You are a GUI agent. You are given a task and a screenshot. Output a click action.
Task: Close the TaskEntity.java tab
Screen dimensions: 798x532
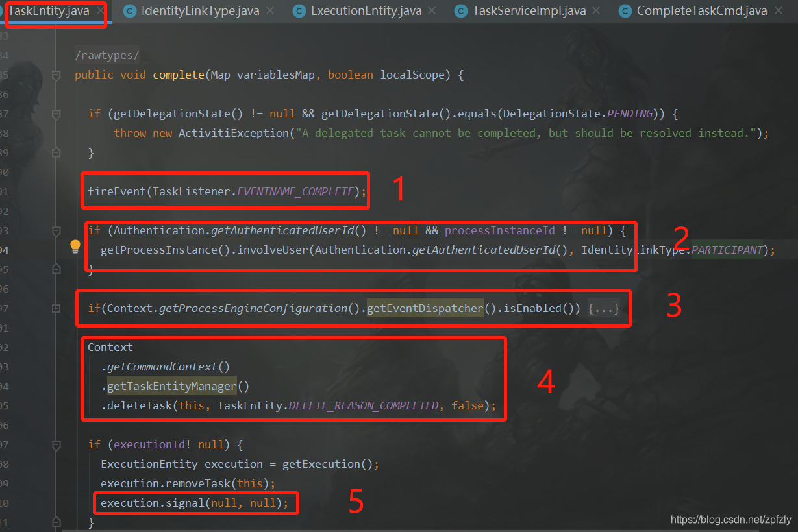100,11
